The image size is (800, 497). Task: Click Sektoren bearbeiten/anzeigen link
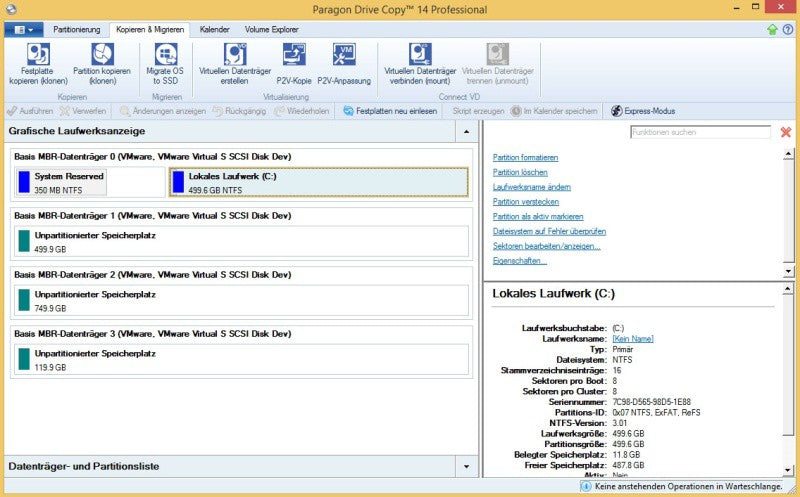546,246
